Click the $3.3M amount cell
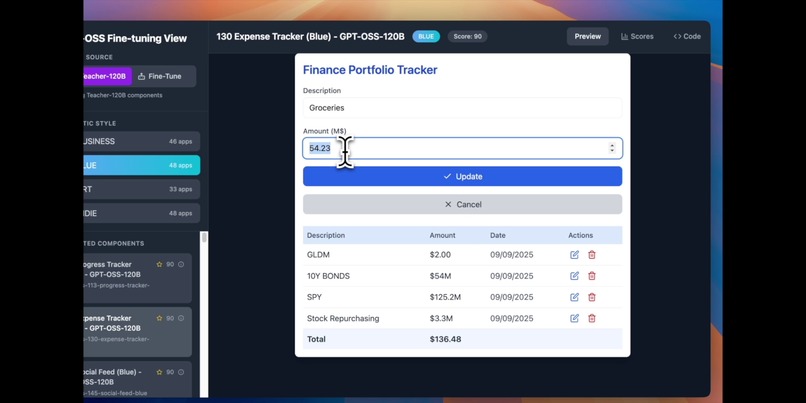The height and width of the screenshot is (403, 806). pyautogui.click(x=442, y=318)
